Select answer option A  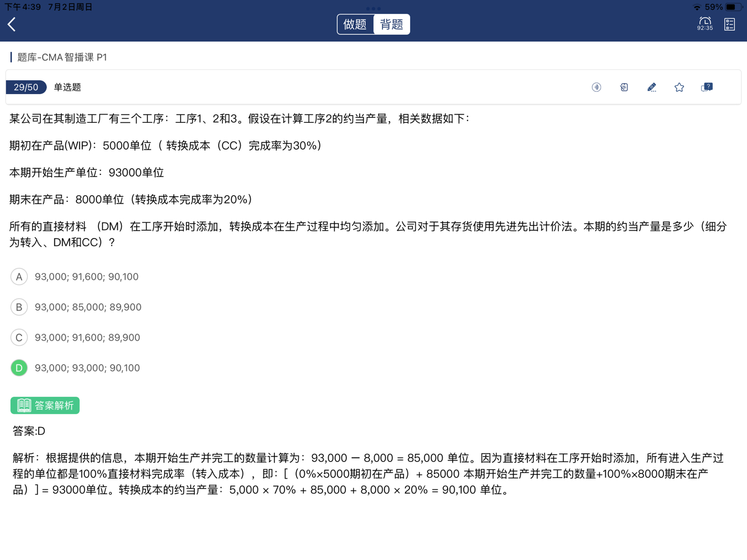coord(19,277)
